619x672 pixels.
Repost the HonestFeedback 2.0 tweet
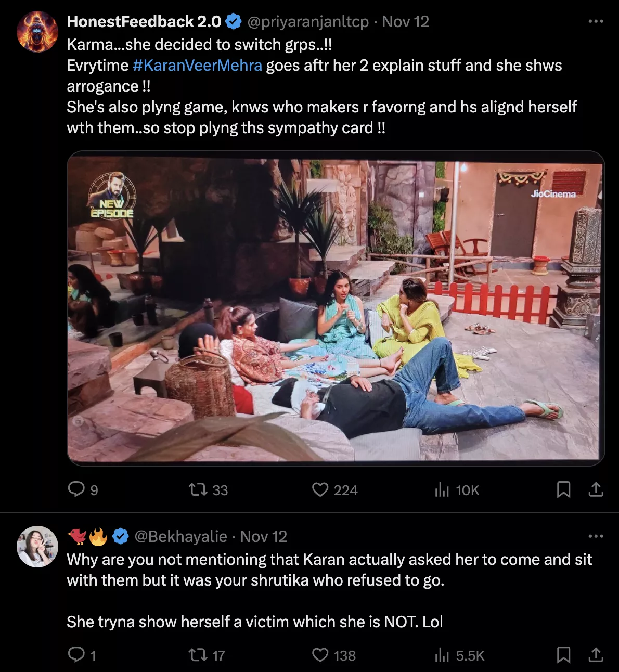pos(198,489)
